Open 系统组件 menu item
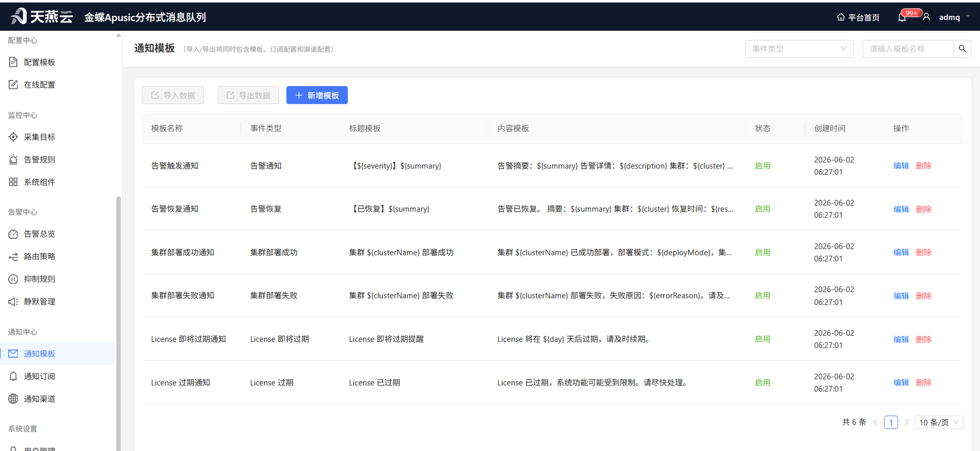Viewport: 980px width, 451px height. click(57, 182)
